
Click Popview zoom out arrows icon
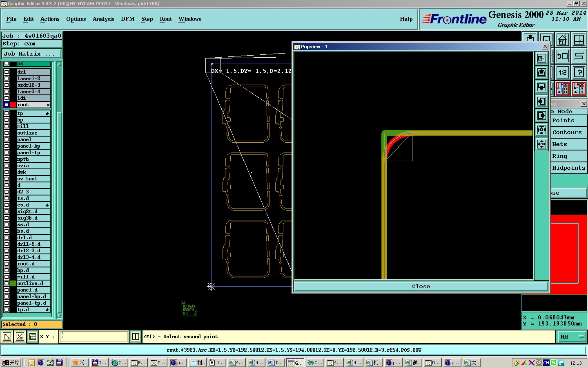(541, 144)
